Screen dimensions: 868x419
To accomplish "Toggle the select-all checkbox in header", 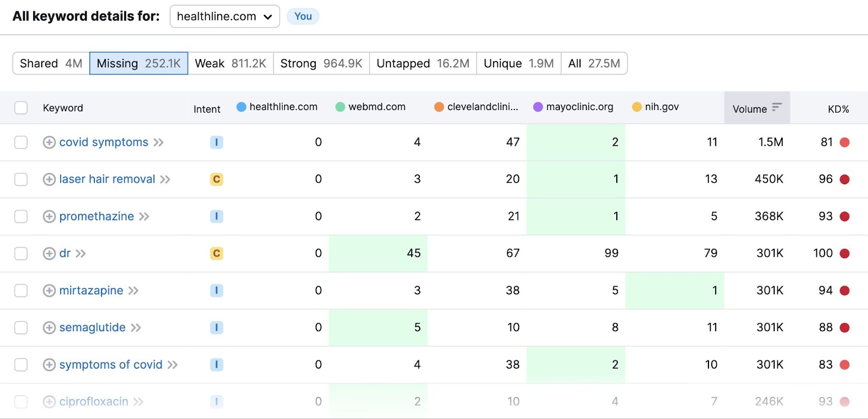I will (x=21, y=108).
